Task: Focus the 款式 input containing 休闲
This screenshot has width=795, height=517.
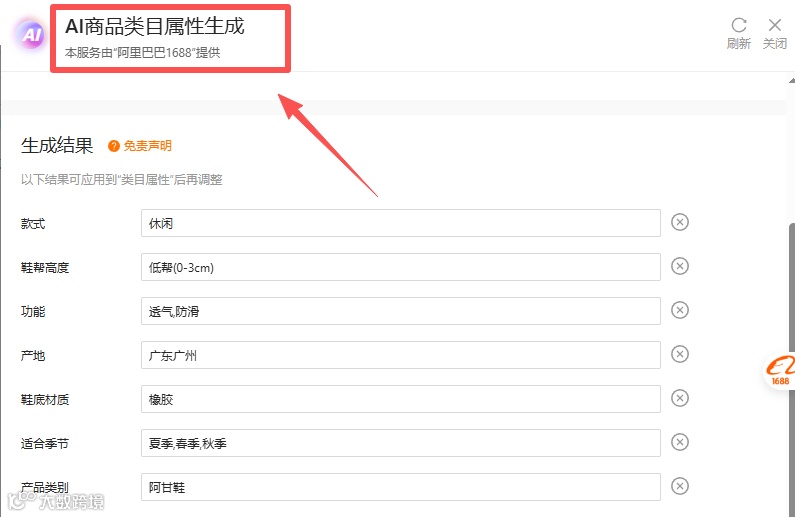Action: coord(401,223)
